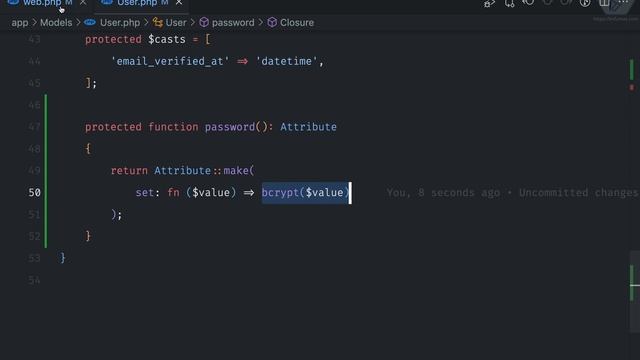The height and width of the screenshot is (360, 640).
Task: Click the chevron between 'app' and 'Models'
Action: point(34,23)
